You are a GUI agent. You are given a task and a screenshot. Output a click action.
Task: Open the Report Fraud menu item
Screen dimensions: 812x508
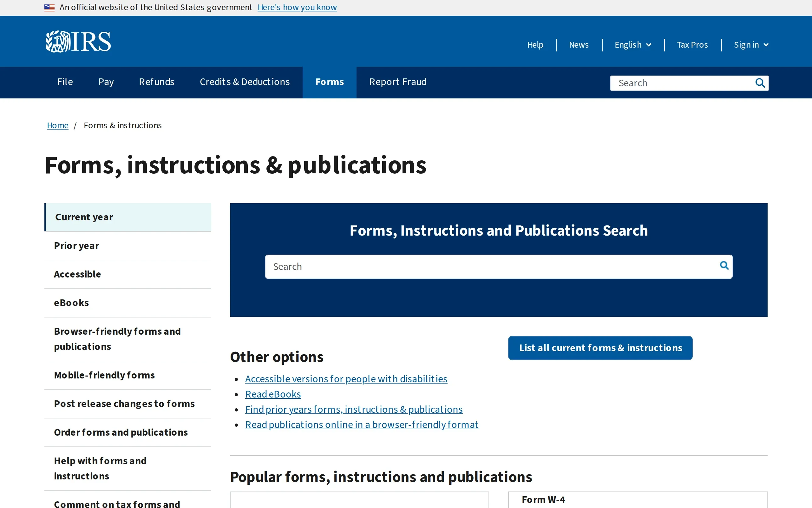[398, 82]
